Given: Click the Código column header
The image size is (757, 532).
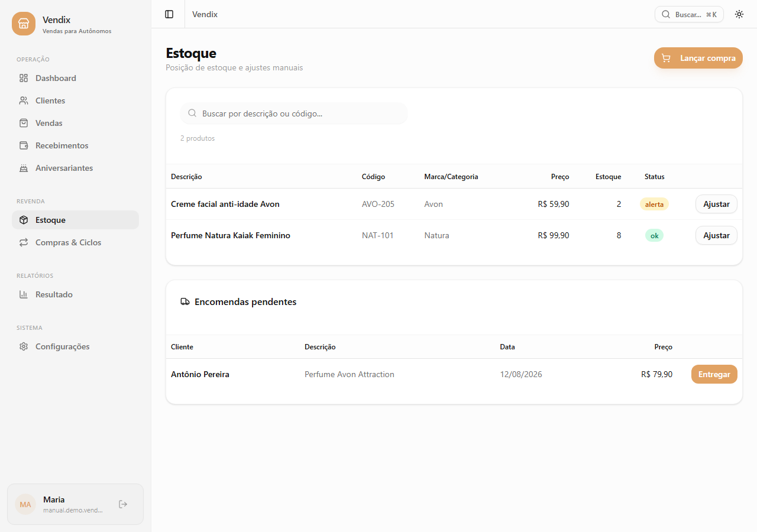Looking at the screenshot, I should tap(373, 177).
